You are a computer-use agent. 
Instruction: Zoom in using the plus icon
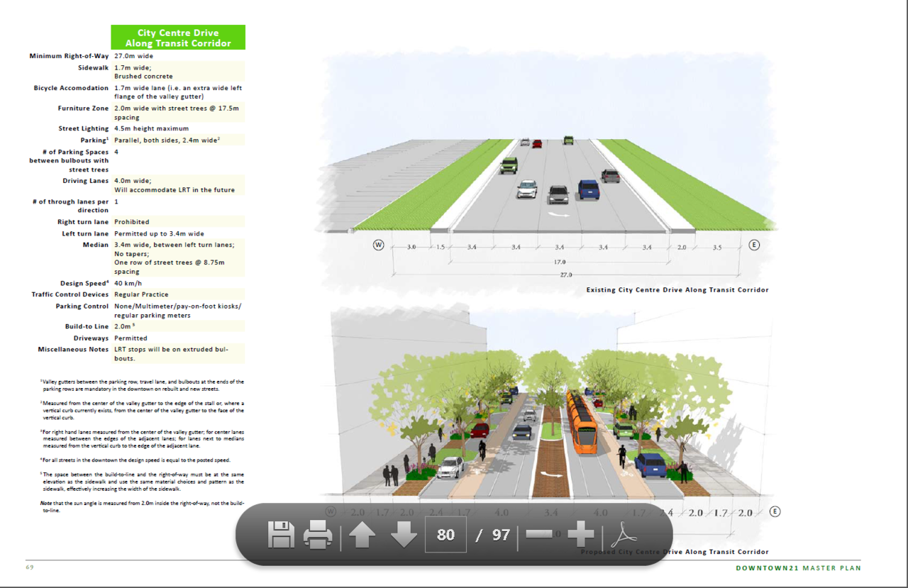pyautogui.click(x=580, y=534)
